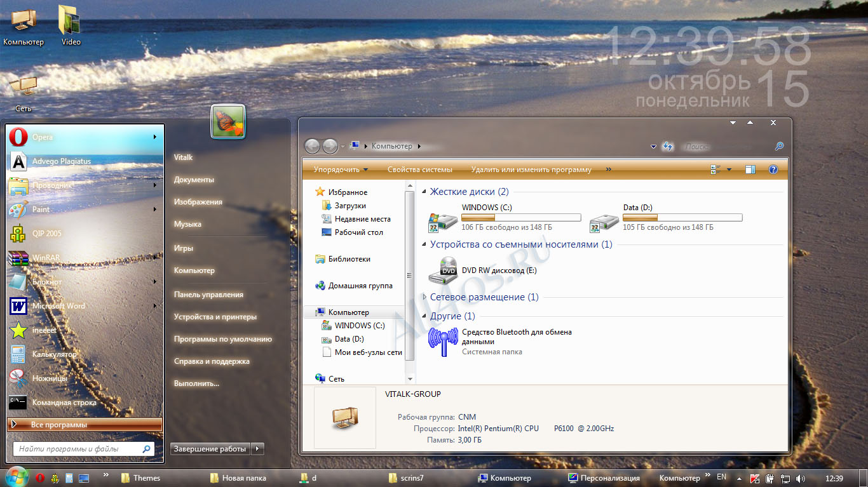The width and height of the screenshot is (868, 487).
Task: Open Устройства и принтеры from Start menu
Action: (215, 317)
